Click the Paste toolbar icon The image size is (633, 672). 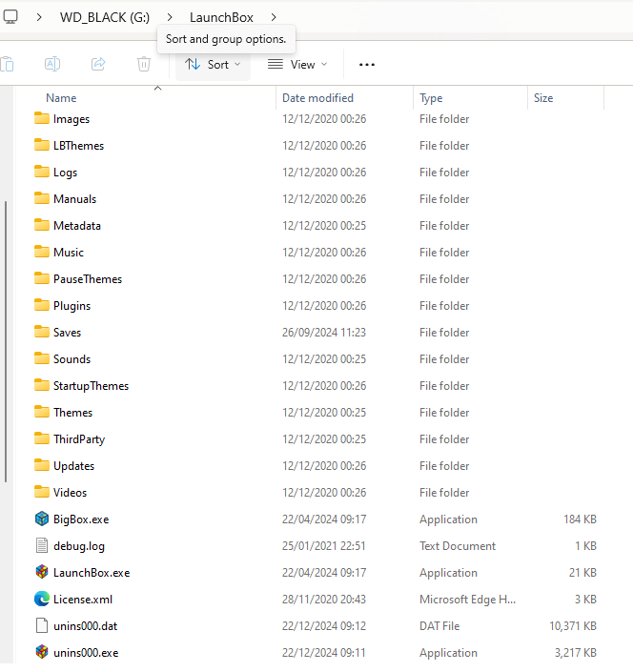7,64
